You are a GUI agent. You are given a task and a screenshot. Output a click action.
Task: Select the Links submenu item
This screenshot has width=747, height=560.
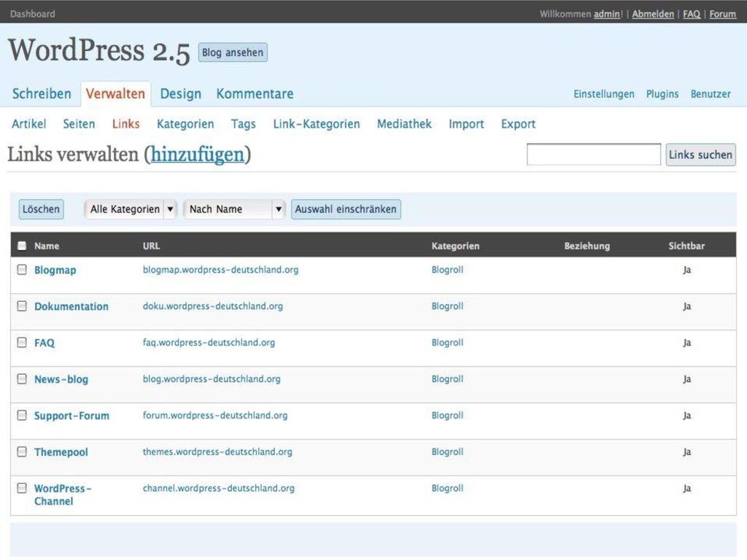coord(125,124)
